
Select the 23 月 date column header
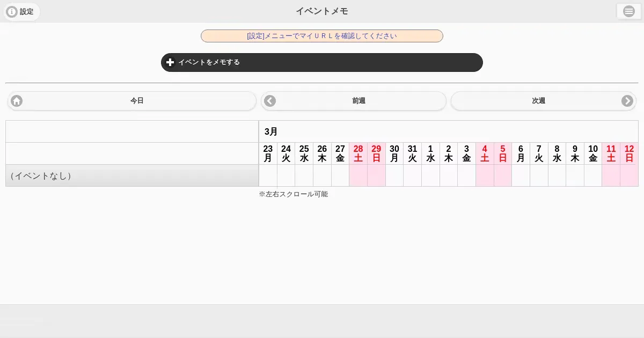pos(268,153)
